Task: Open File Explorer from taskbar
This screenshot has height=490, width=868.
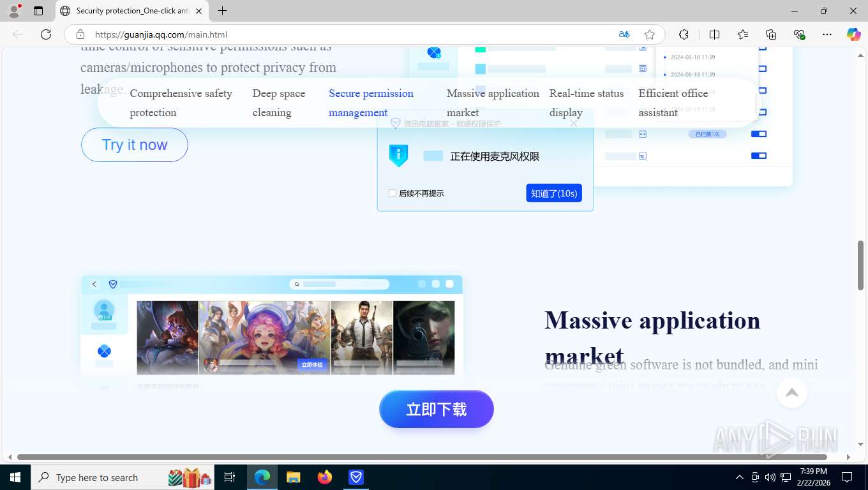Action: [293, 477]
